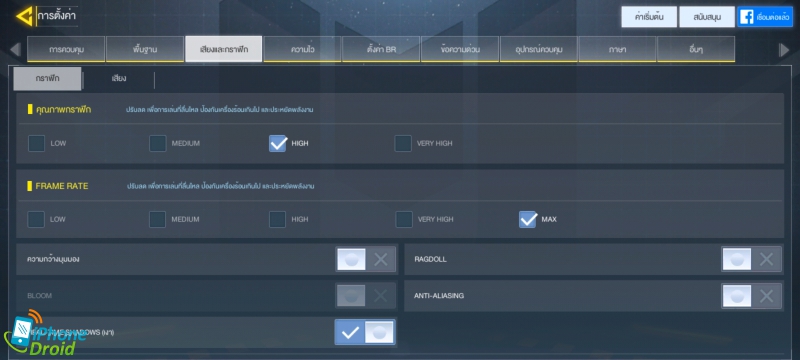Toggle the Anti-Aliasing switch
Screen dimensions: 800x360
click(x=751, y=296)
